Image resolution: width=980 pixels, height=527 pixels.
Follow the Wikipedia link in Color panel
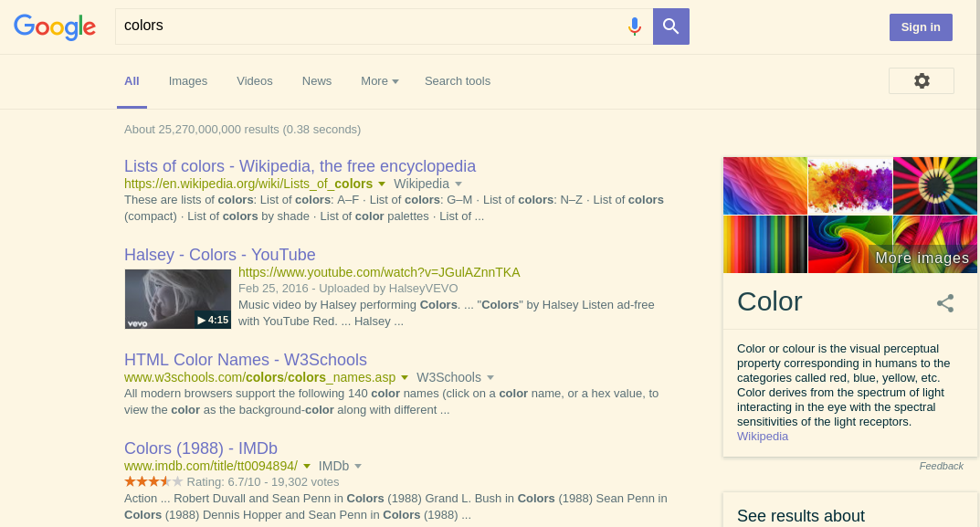[763, 437]
